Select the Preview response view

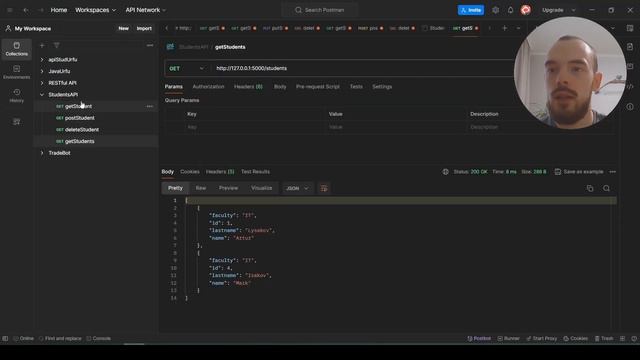click(x=228, y=188)
